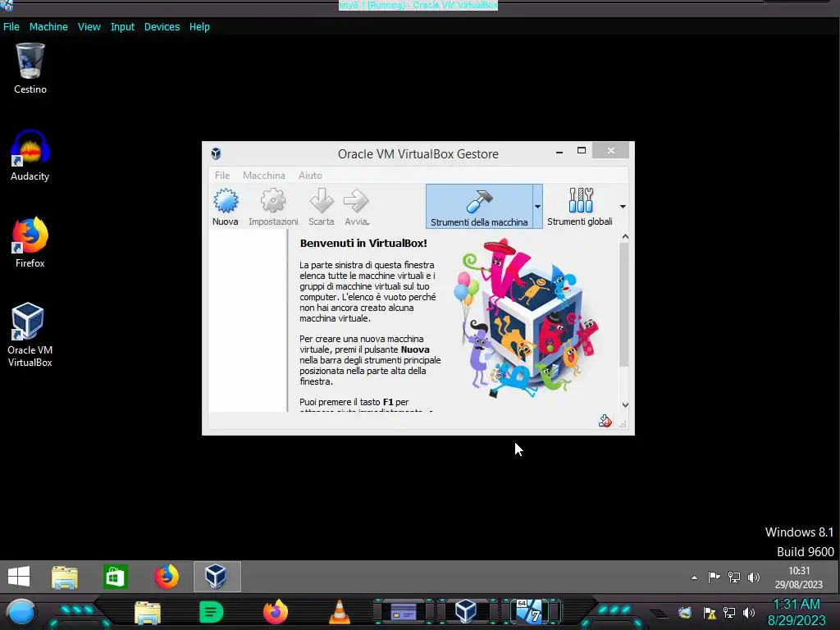
Task: Click host Start orb button
Action: (21, 613)
